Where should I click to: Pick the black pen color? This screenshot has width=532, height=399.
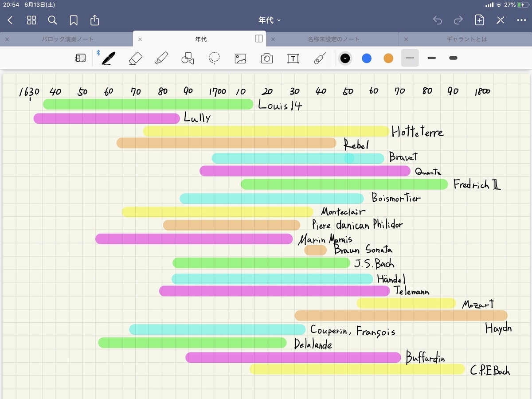(345, 58)
